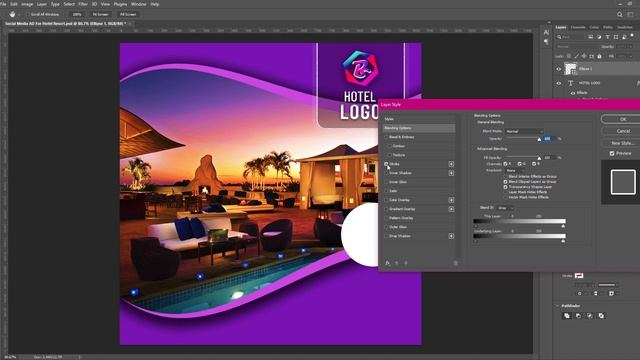
Task: Filter layers by adjustment layer icon
Action: (599, 37)
